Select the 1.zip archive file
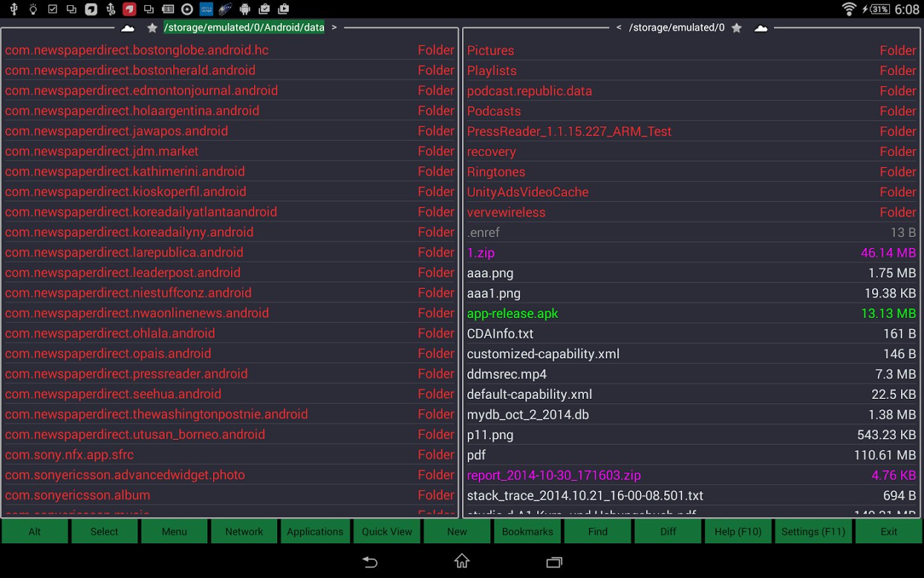The height and width of the screenshot is (578, 924). pyautogui.click(x=481, y=253)
